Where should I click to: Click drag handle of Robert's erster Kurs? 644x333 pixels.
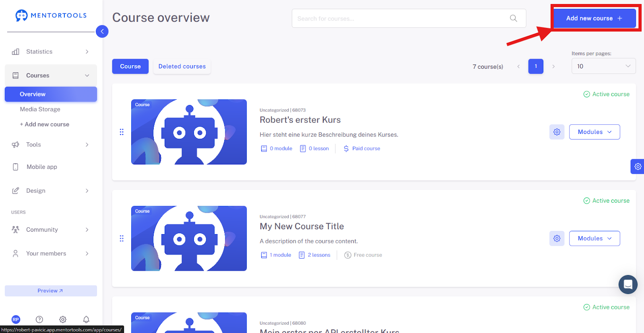click(x=122, y=132)
